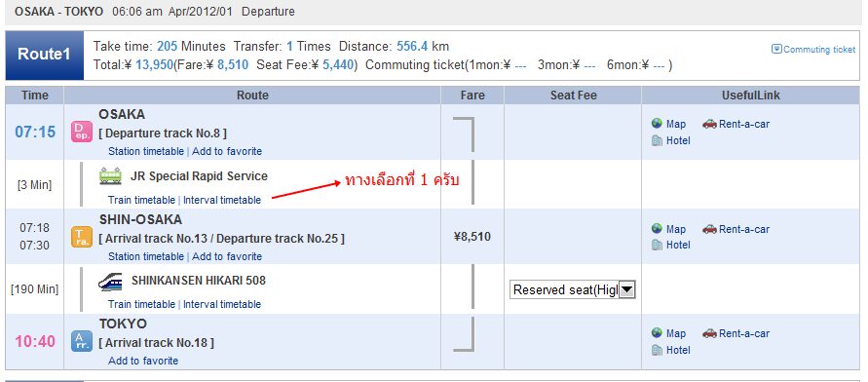Screen dimensions: 868x382
Task: Click the Map link in TOKYO row
Action: tap(676, 333)
